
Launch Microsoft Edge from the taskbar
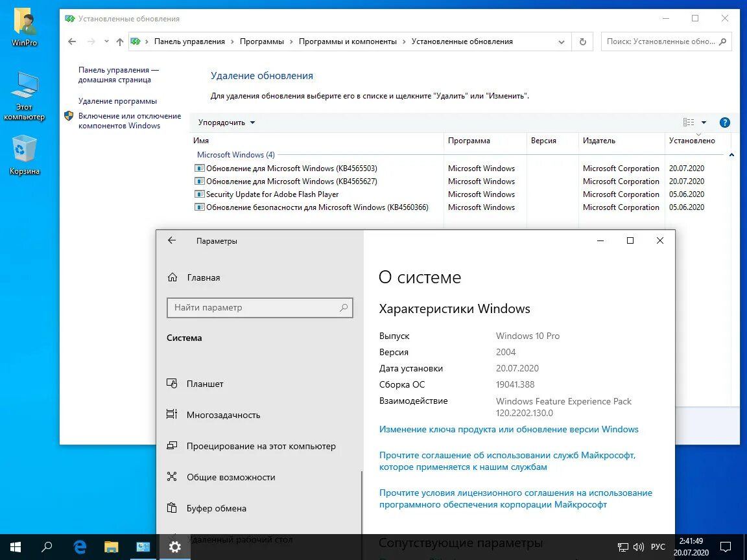click(80, 546)
